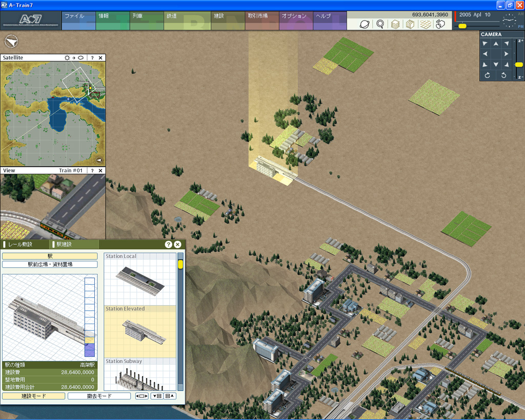525x420 pixels.
Task: Open help for the Satellite panel
Action: tap(92, 57)
